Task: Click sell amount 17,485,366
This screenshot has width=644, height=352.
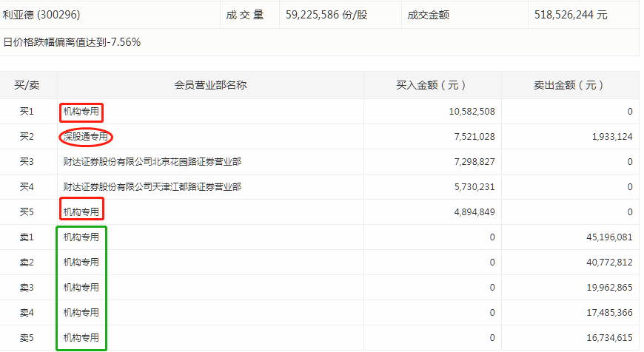Action: (609, 313)
